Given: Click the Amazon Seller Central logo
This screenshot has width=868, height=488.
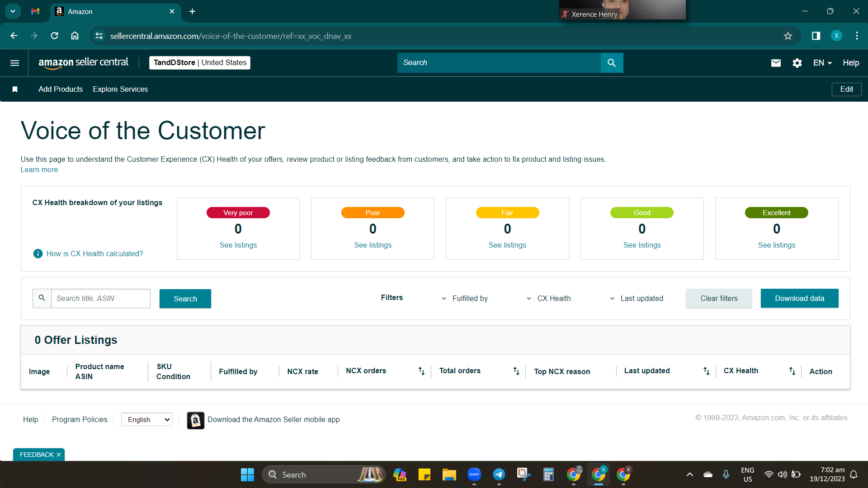Looking at the screenshot, I should point(83,63).
